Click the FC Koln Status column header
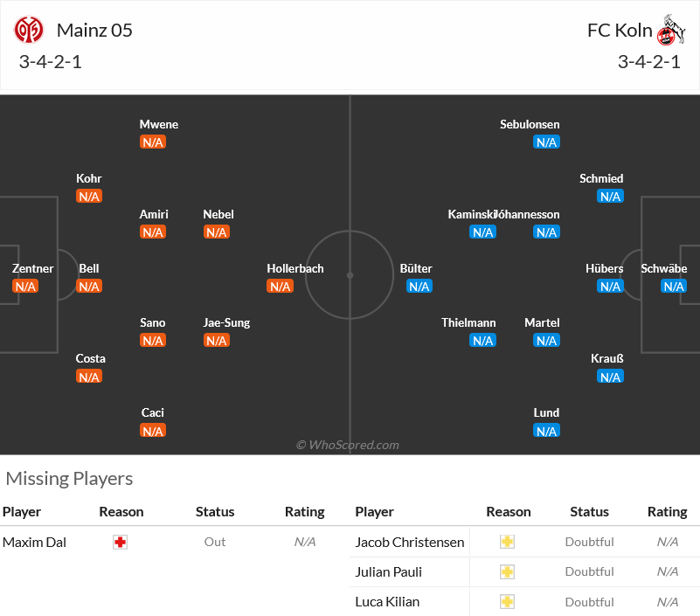 (589, 511)
